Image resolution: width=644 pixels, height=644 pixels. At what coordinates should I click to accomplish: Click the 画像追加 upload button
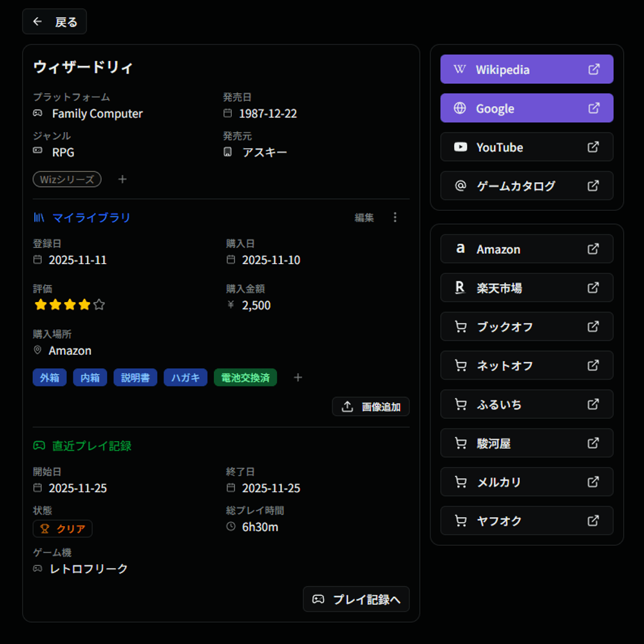371,406
